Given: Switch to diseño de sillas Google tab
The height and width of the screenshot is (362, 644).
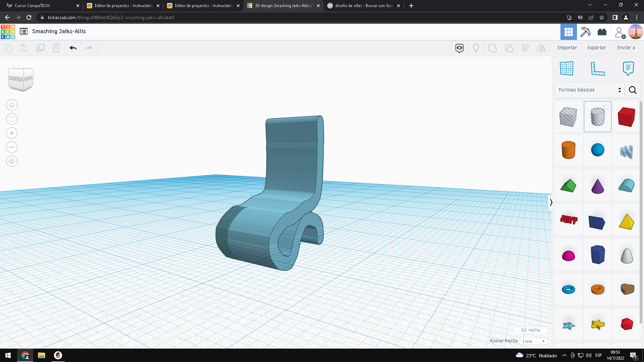Looking at the screenshot, I should (364, 6).
